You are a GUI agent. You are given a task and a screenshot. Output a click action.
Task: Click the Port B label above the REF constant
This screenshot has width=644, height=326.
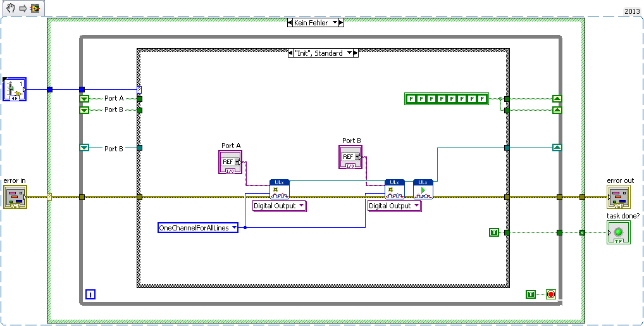[352, 141]
